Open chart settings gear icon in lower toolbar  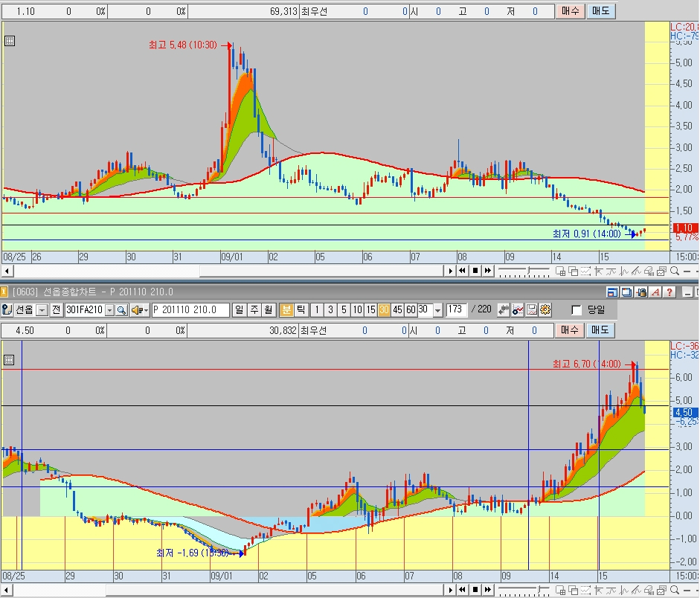click(x=545, y=309)
